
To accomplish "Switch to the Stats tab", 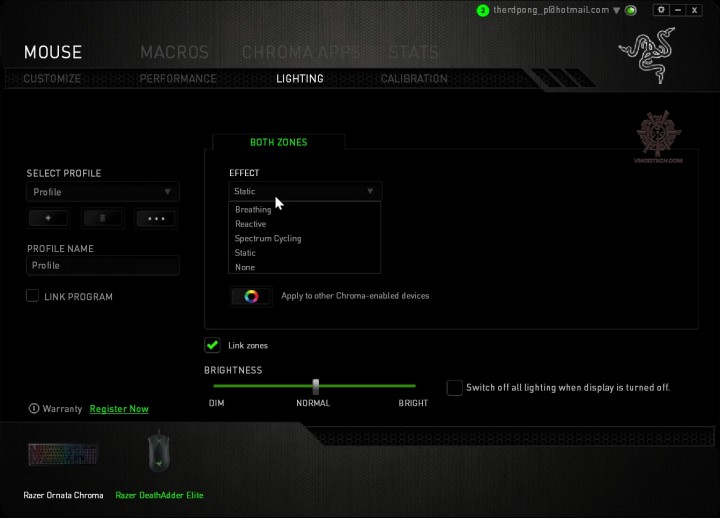I will (414, 52).
